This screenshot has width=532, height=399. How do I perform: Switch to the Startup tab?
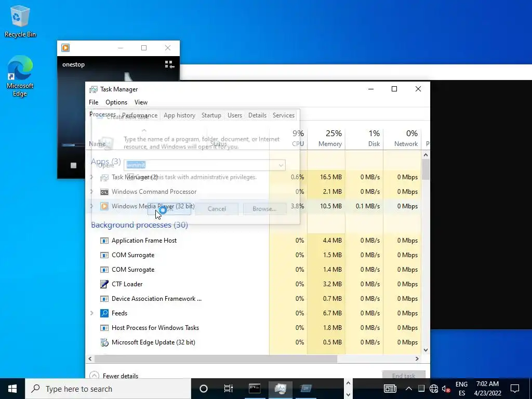211,115
